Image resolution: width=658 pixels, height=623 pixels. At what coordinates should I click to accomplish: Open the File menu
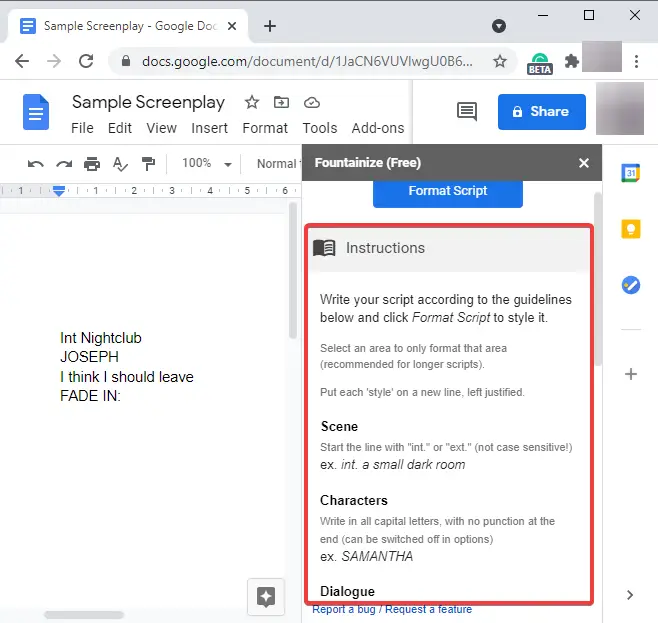(x=82, y=128)
